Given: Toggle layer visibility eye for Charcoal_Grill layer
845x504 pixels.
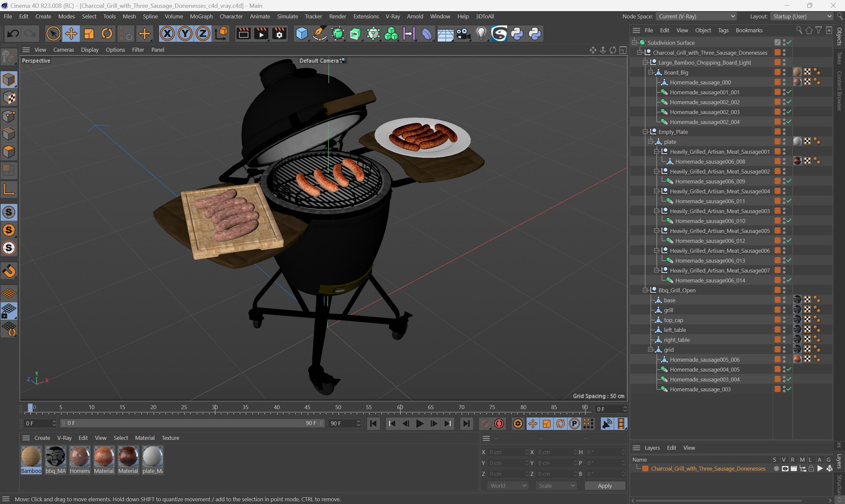Looking at the screenshot, I should click(x=785, y=469).
